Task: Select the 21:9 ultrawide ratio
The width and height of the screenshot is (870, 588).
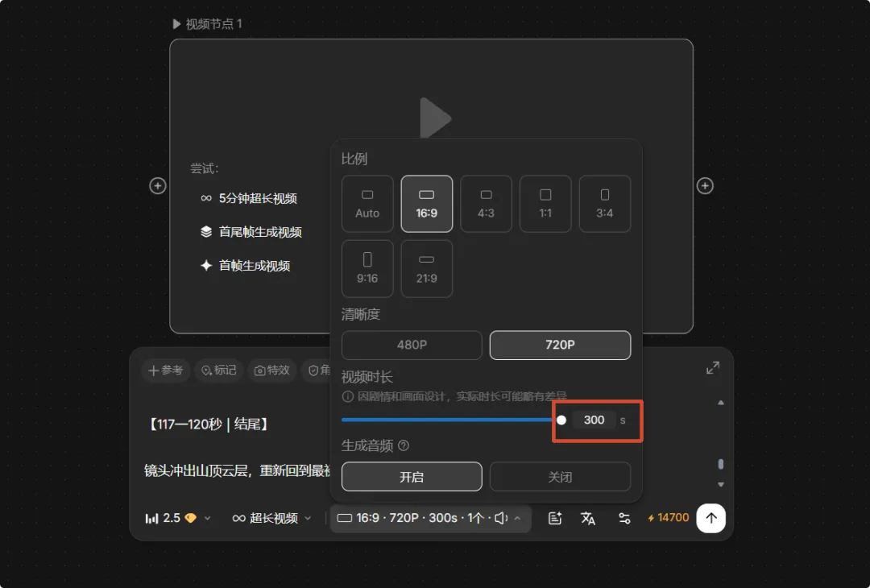Action: click(x=427, y=268)
